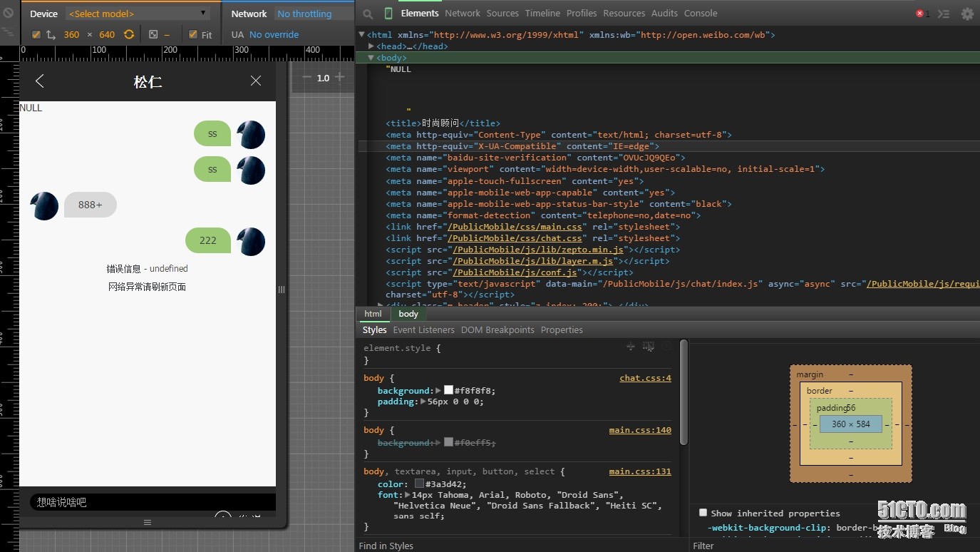Screen dimensions: 980x552
Task: Click the No override UA link
Action: pyautogui.click(x=274, y=34)
